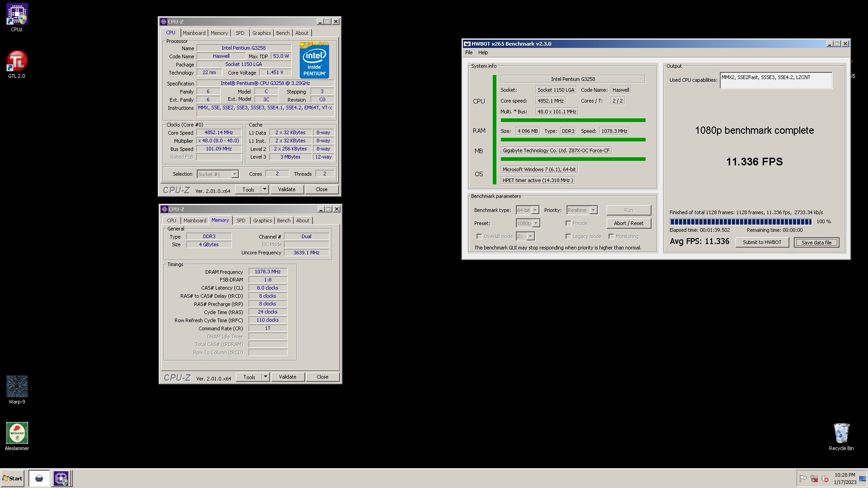
Task: Click the Abort / Reset button
Action: (x=629, y=223)
